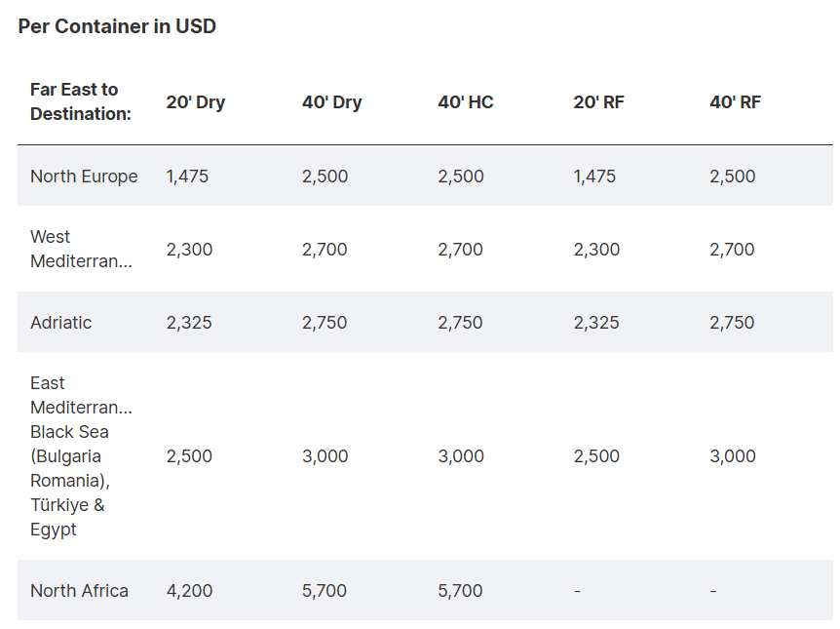The image size is (840, 629).
Task: Click the West Mediterranean row label
Action: coord(81,249)
